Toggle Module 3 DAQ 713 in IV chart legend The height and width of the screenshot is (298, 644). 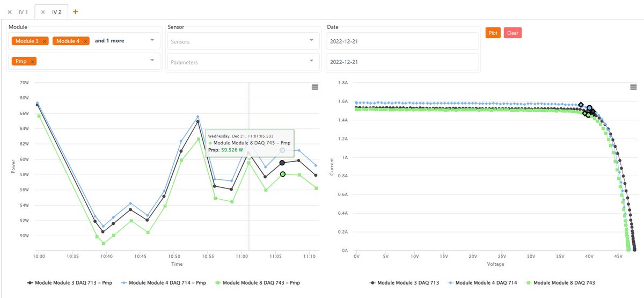coord(404,282)
